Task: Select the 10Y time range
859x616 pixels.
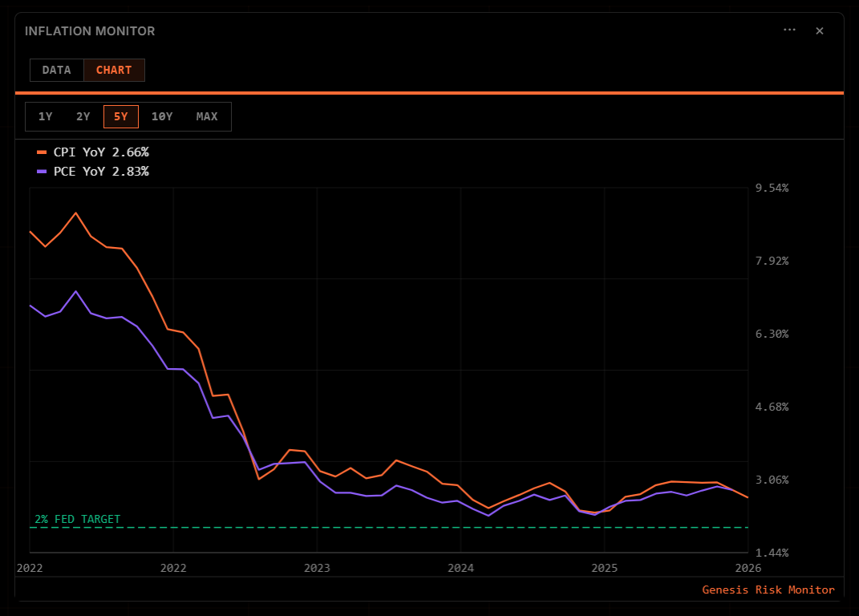Action: [x=163, y=116]
